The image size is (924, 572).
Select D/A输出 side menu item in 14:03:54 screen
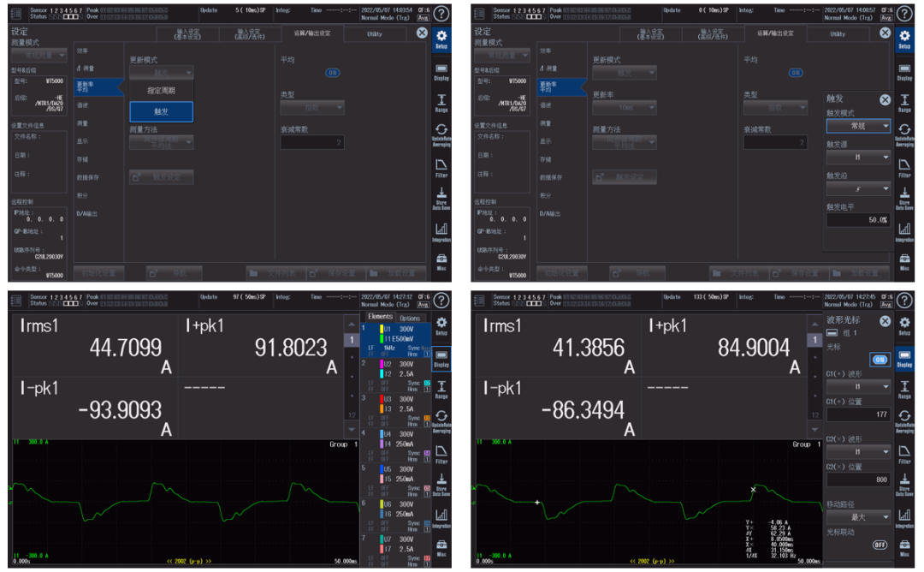point(87,213)
